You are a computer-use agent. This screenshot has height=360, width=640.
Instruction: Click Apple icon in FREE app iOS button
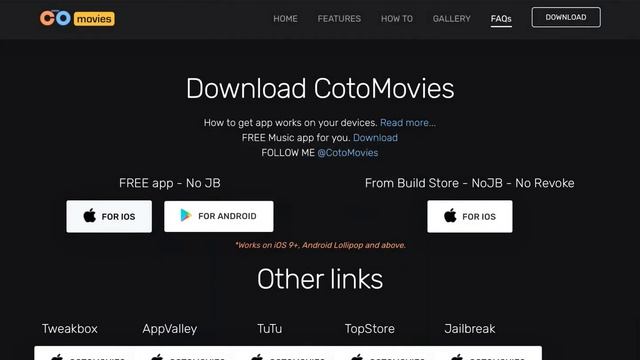point(89,215)
